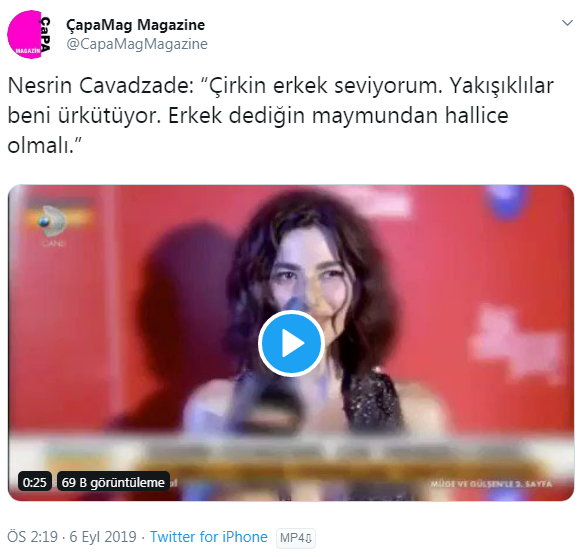Click the ÖS 2:19 timestamp
Viewport: 587px width, 557px height.
tap(33, 537)
